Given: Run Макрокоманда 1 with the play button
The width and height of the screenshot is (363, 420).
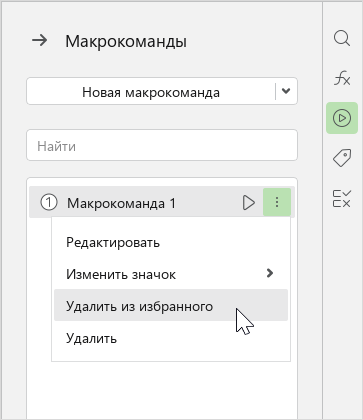Looking at the screenshot, I should pos(249,203).
